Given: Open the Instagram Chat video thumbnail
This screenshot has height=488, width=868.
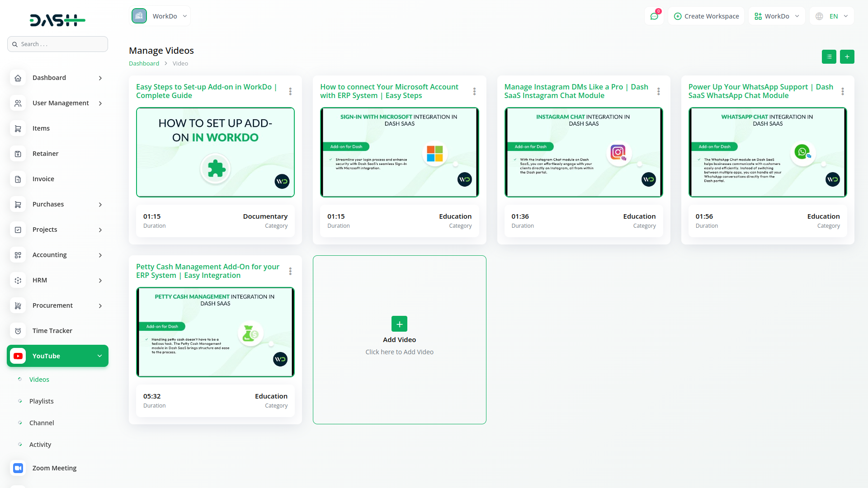Looking at the screenshot, I should (583, 152).
